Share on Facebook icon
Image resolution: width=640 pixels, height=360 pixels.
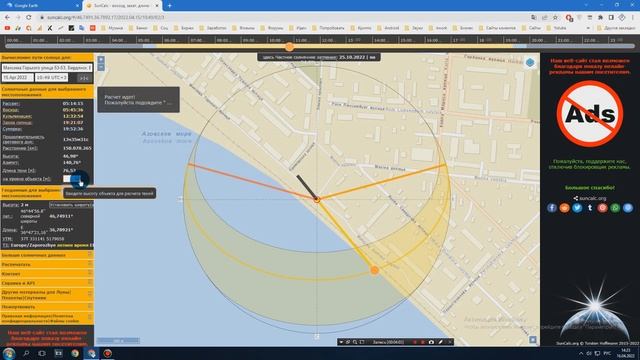click(552, 208)
